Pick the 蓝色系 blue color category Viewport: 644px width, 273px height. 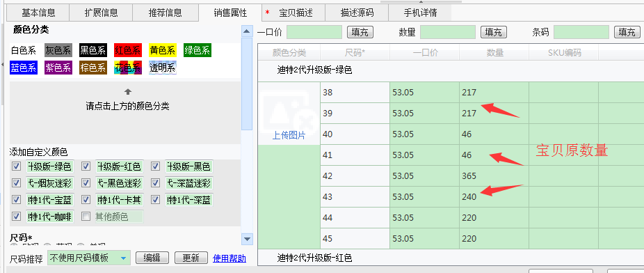(x=24, y=68)
